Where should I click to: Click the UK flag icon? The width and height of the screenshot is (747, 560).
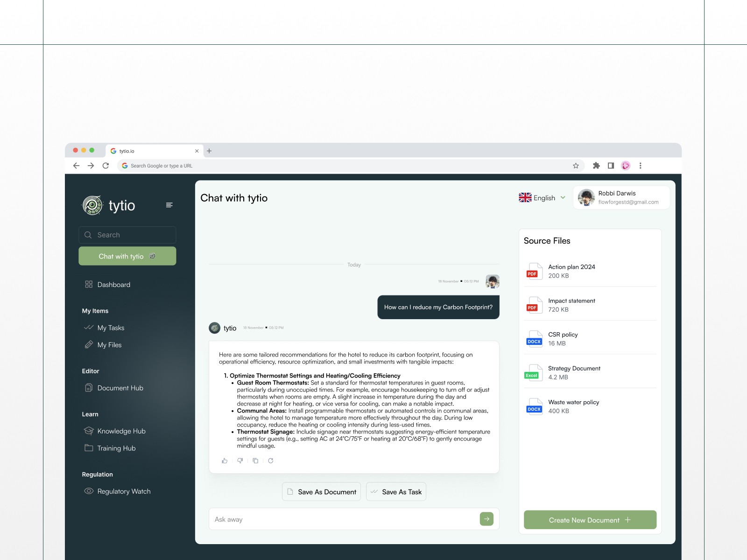pos(525,197)
